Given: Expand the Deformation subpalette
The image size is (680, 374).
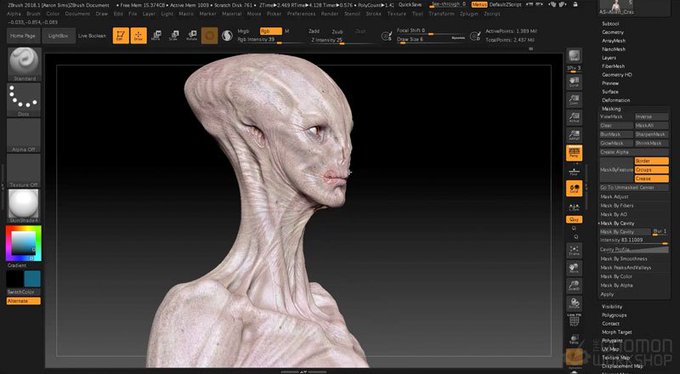Looking at the screenshot, I should (x=616, y=100).
